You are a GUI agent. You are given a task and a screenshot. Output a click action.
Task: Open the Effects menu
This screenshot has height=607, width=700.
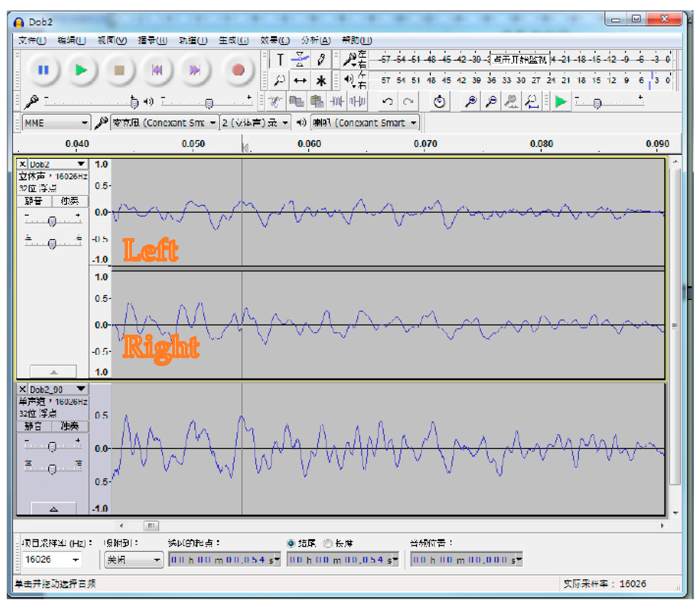275,40
